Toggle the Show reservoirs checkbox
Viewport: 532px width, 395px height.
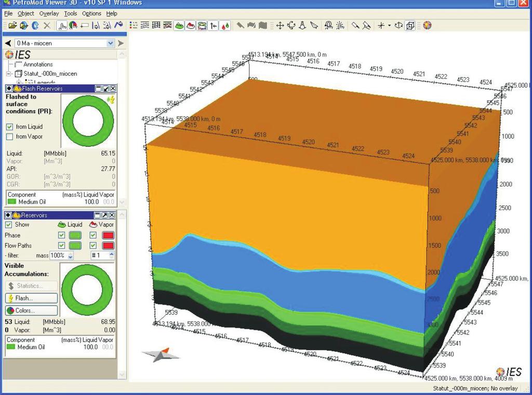click(x=8, y=224)
